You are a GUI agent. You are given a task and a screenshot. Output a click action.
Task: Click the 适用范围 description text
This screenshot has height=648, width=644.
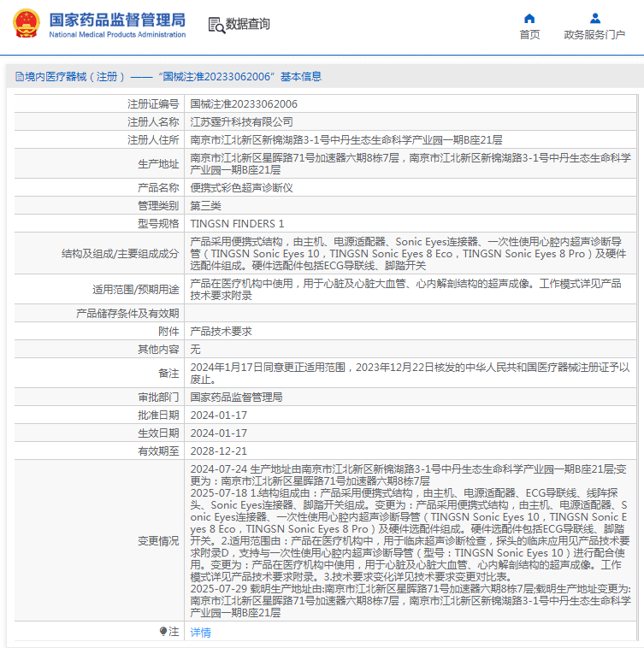point(406,290)
